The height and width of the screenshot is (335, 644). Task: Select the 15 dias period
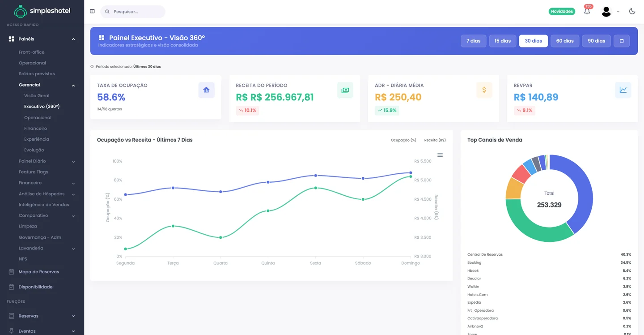pyautogui.click(x=503, y=41)
